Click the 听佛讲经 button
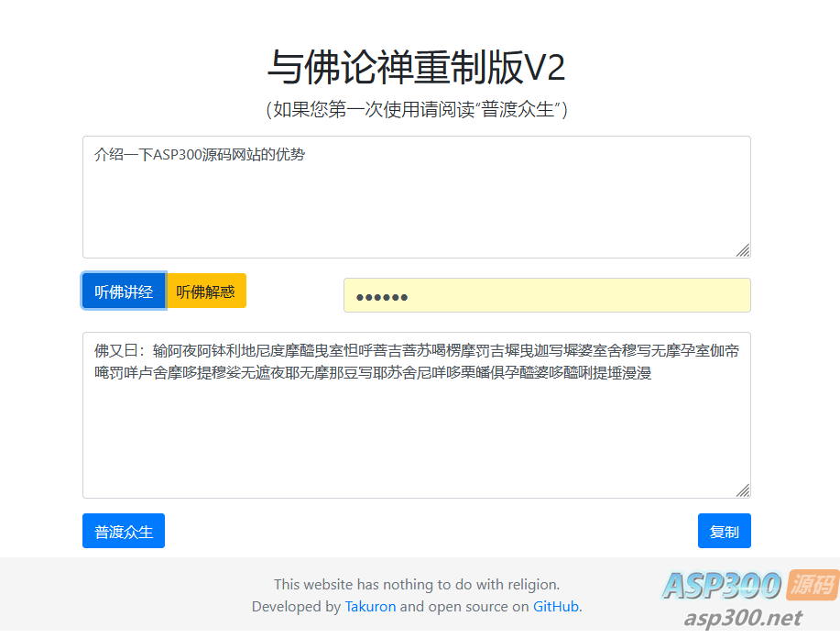The width and height of the screenshot is (840, 638). [x=124, y=291]
